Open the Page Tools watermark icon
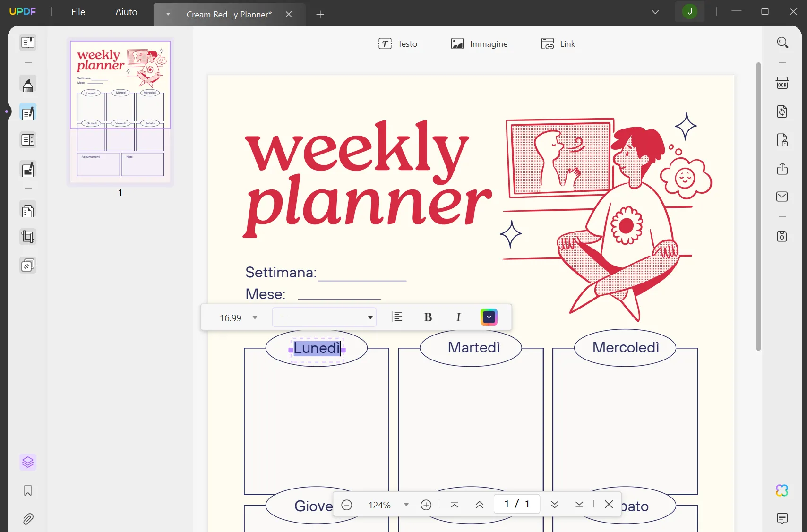 (28, 266)
